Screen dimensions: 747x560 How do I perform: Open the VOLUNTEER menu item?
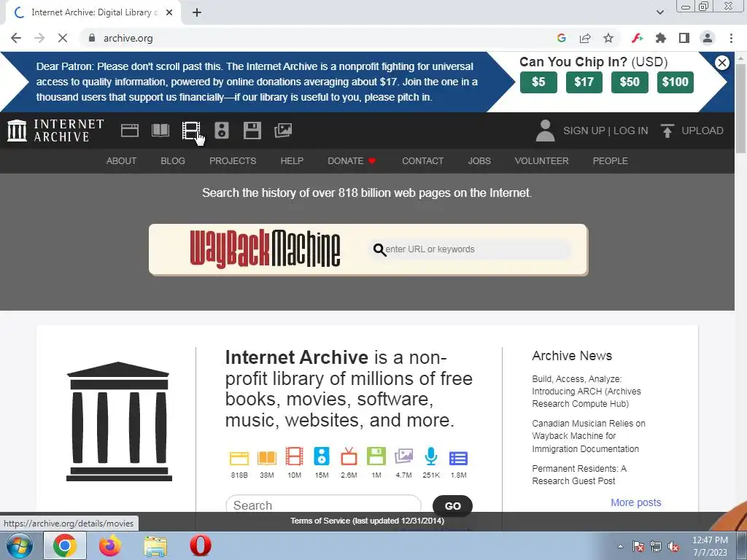[542, 161]
